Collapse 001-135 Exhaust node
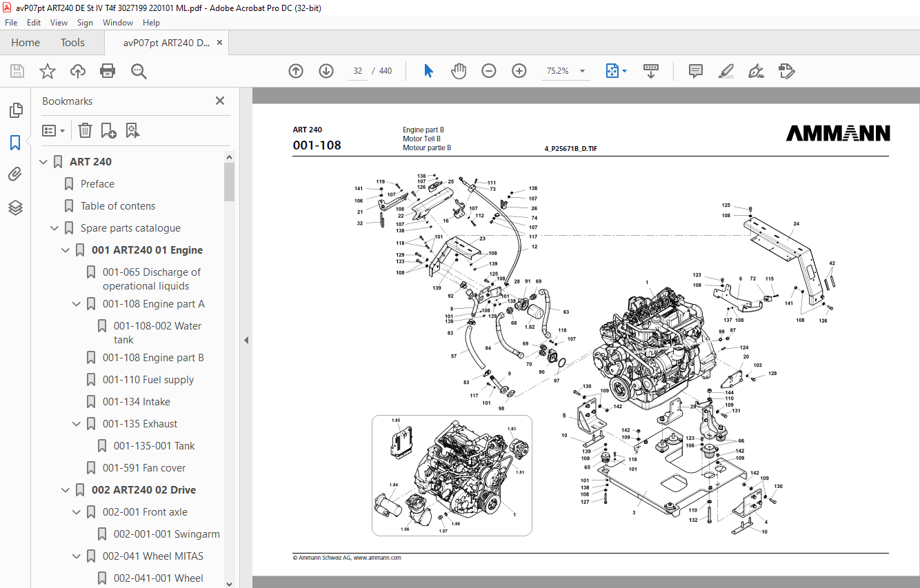Screen dimensions: 920x588 pos(77,424)
